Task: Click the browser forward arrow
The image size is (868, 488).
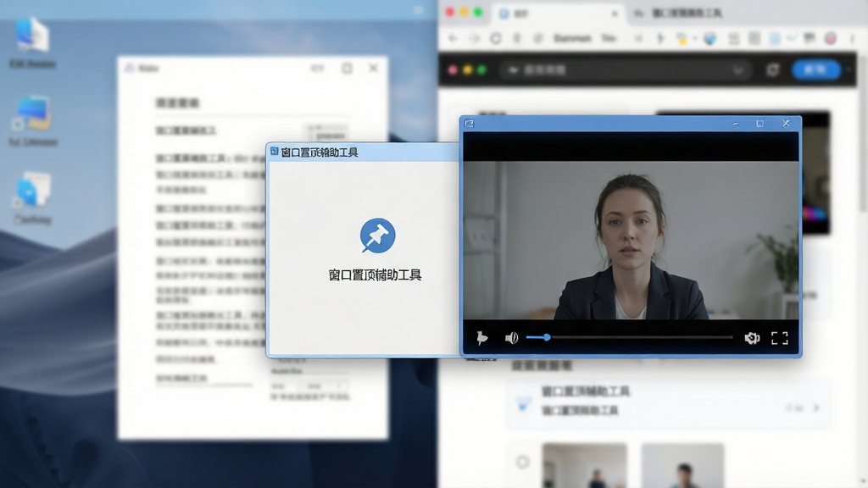Action: [474, 38]
